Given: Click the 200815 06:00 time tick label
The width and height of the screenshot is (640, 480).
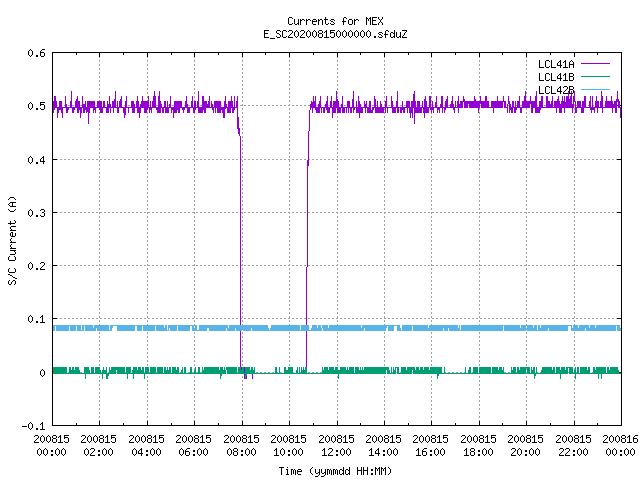Looking at the screenshot, I should [193, 445].
